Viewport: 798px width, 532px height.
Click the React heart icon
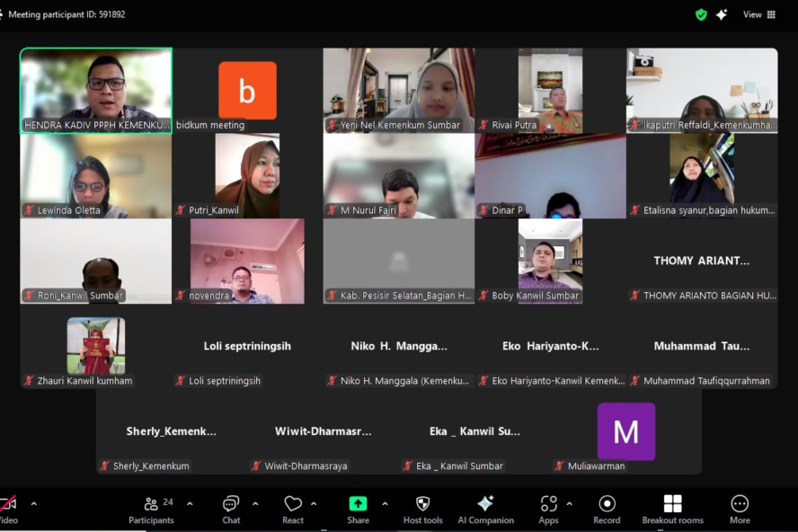pos(293,509)
